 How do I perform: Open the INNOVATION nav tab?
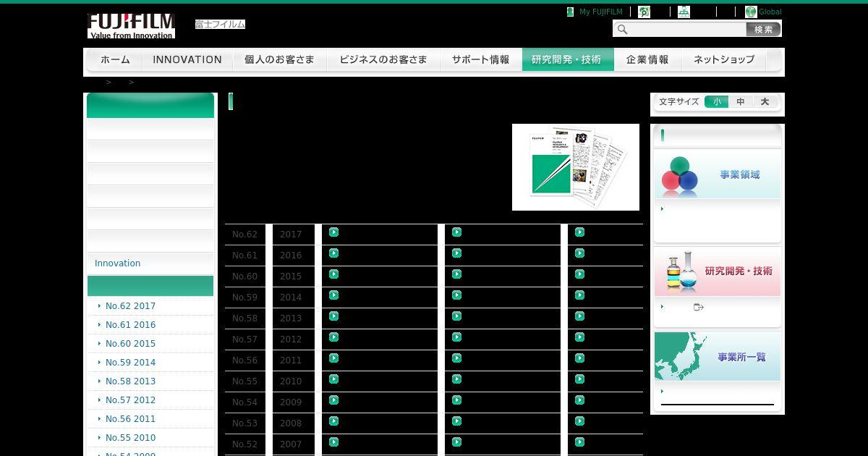click(187, 60)
